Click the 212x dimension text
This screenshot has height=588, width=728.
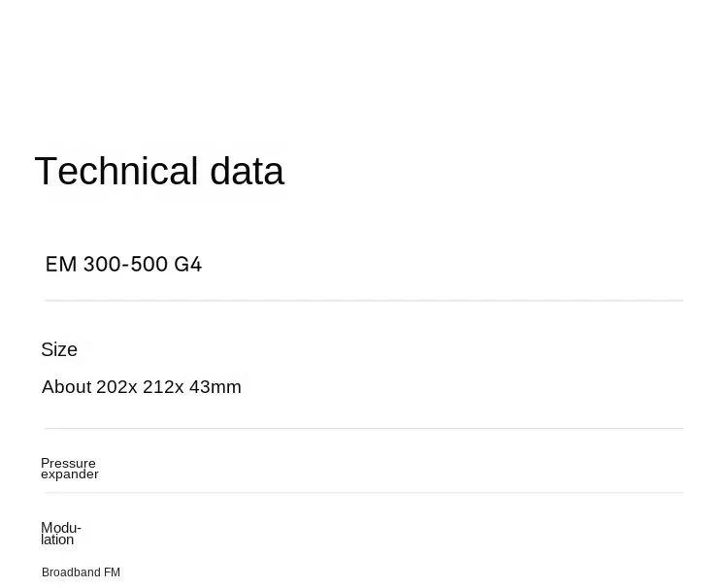(163, 386)
